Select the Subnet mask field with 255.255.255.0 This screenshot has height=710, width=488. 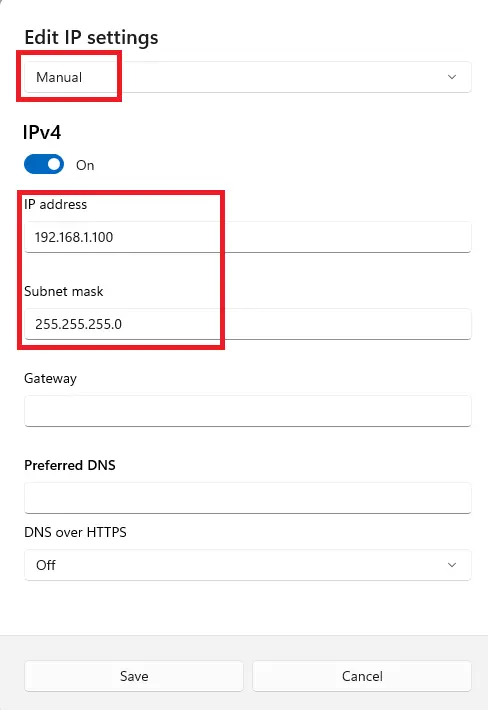click(x=248, y=324)
